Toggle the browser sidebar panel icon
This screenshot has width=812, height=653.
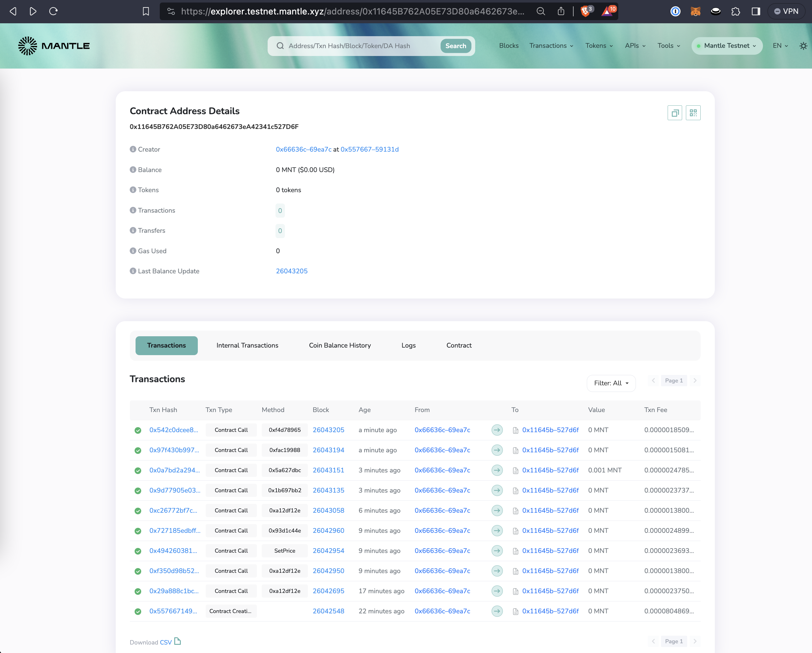point(756,11)
